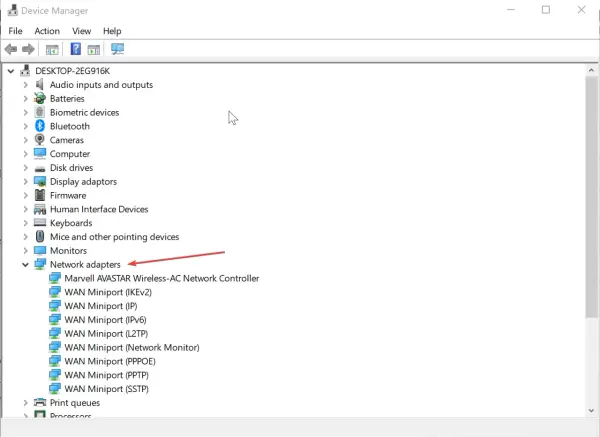Click Scan for hardware changes icon

click(117, 49)
